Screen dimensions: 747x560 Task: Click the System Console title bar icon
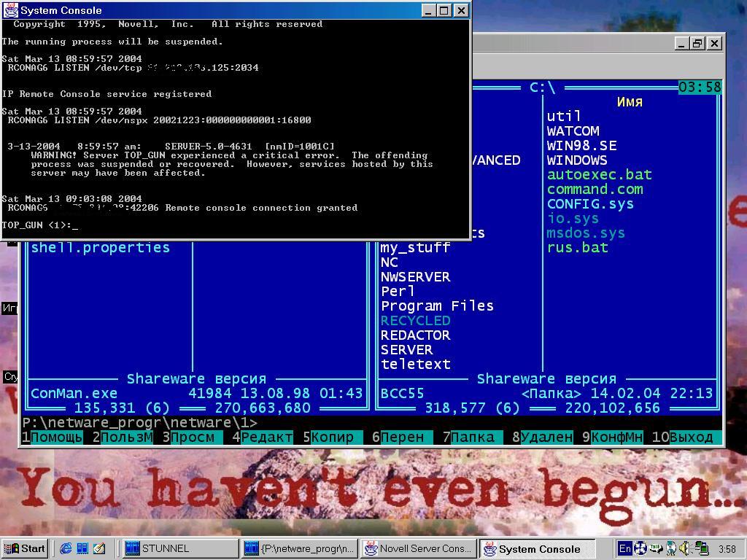click(x=10, y=10)
